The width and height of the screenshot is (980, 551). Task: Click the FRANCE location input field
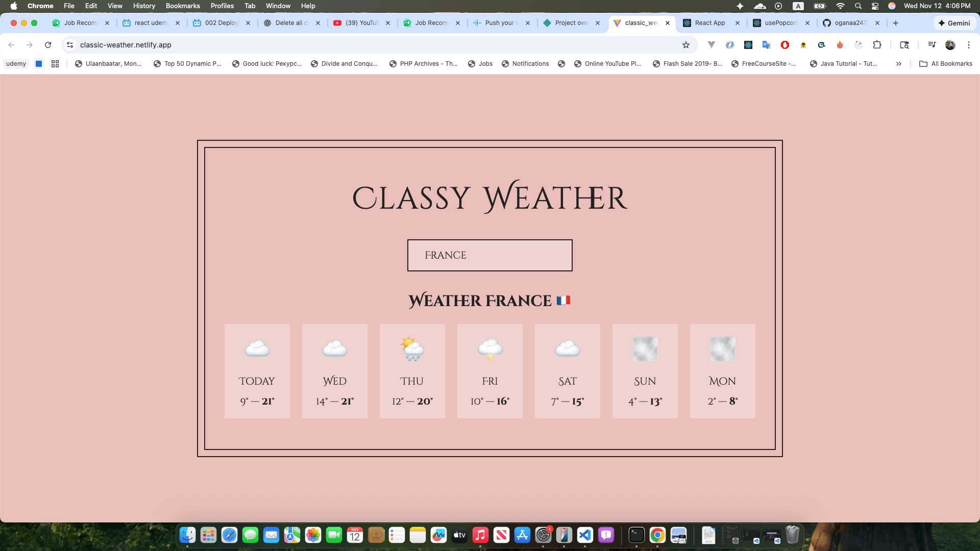[489, 255]
